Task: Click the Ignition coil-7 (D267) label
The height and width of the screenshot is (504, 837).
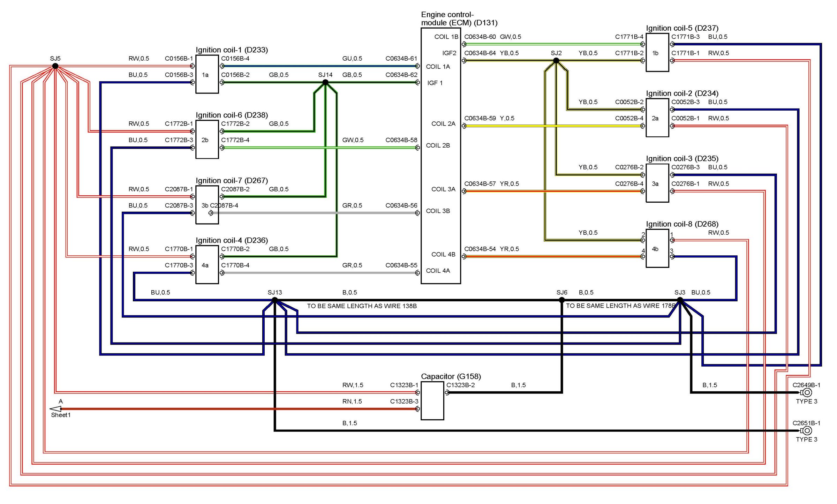Action: click(232, 180)
